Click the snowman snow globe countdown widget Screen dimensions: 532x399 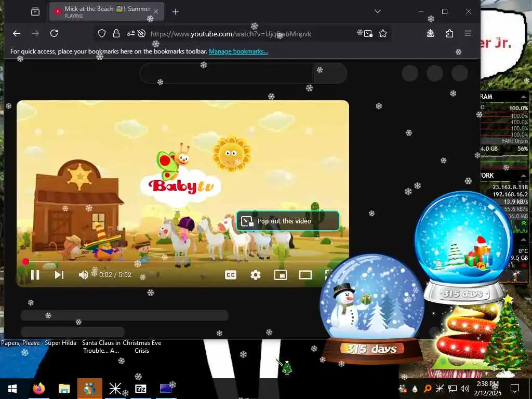coord(372,308)
